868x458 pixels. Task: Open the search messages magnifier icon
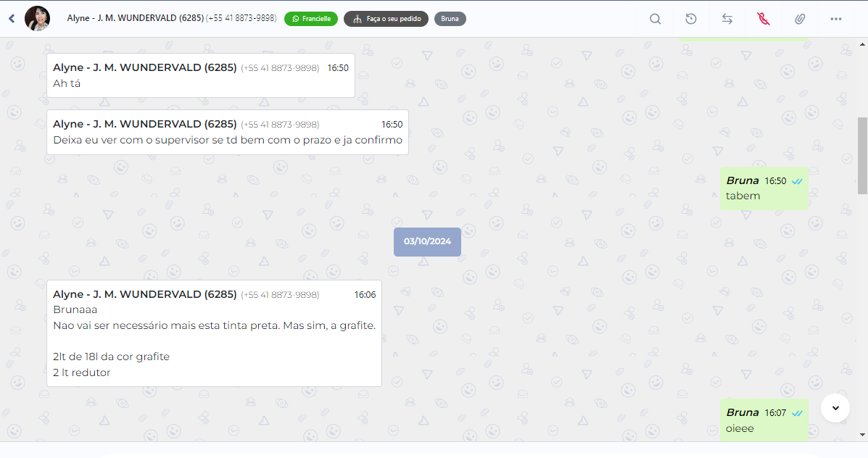tap(655, 19)
